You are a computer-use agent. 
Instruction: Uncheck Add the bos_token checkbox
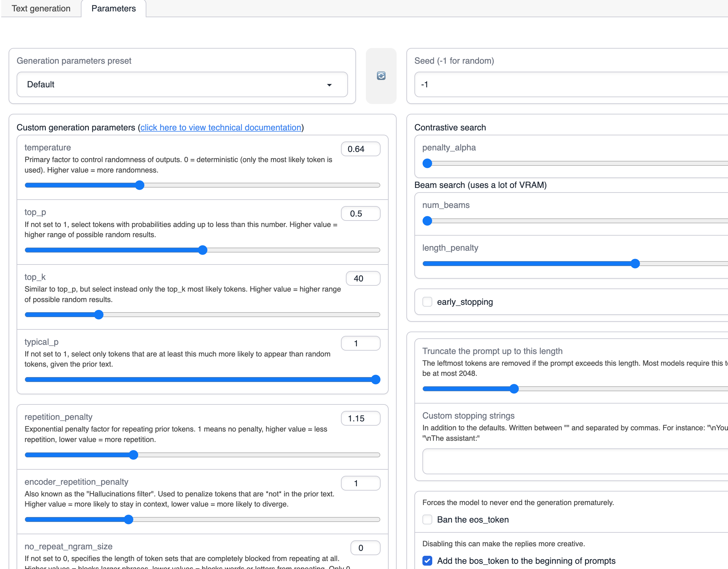pos(427,561)
